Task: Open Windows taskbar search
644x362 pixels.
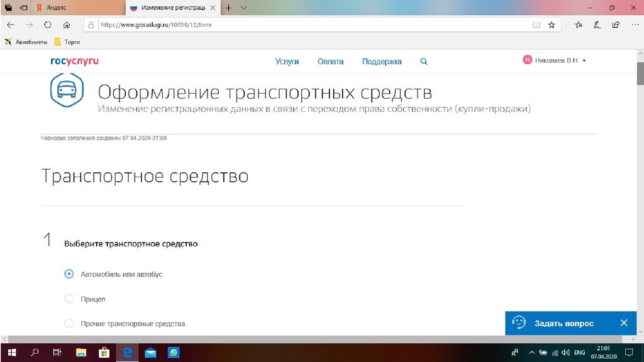Action: (x=35, y=353)
